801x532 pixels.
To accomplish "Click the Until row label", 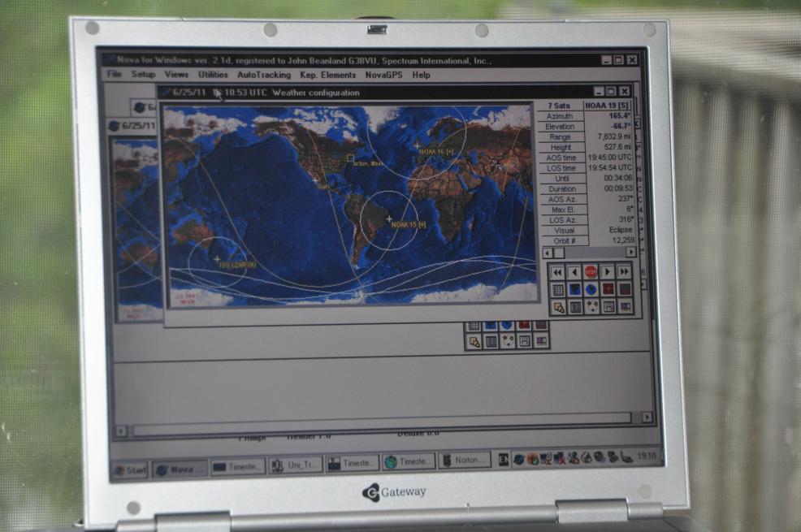I will tap(562, 179).
